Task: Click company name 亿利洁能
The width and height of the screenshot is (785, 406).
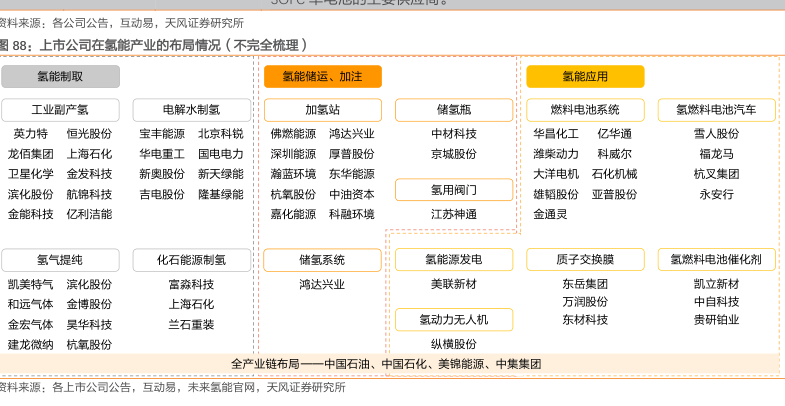Action: (x=90, y=214)
